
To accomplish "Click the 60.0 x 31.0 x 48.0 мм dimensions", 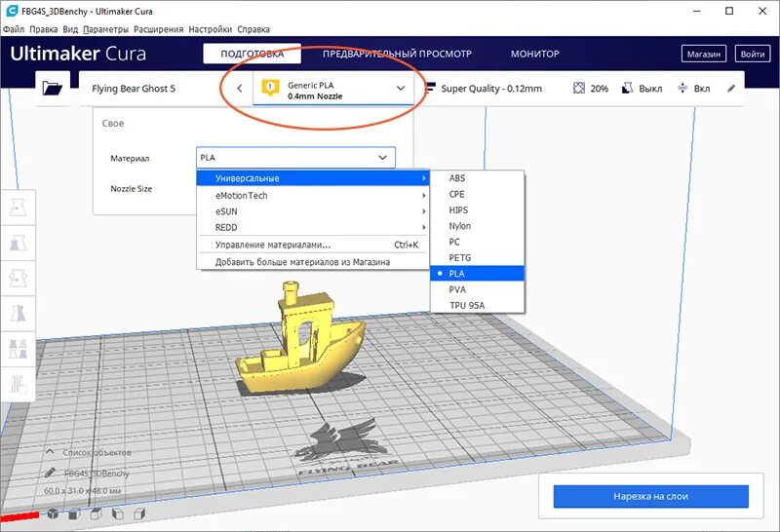I will click(x=83, y=491).
